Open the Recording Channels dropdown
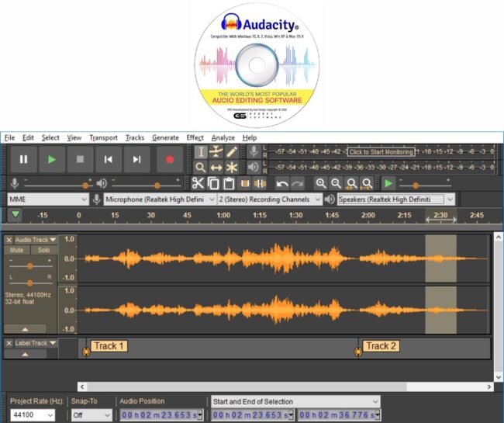The width and height of the screenshot is (504, 423). [x=270, y=199]
